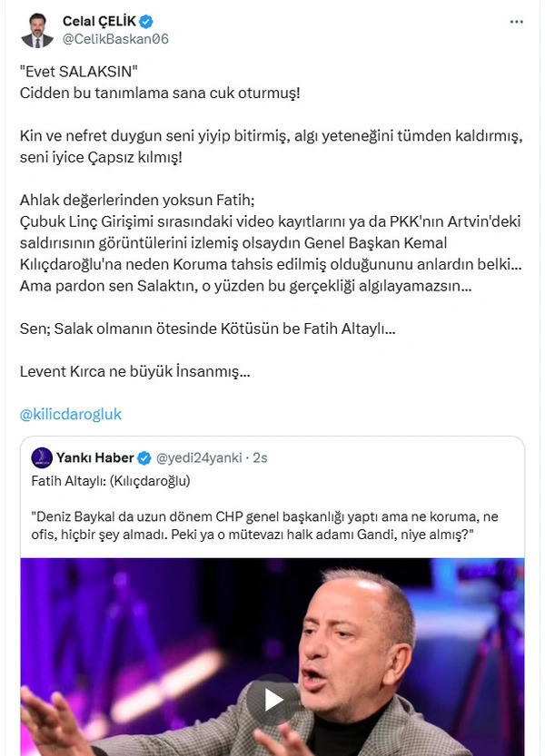The height and width of the screenshot is (756, 545).
Task: Click Yankı Haber's circular avatar
Action: tap(43, 458)
